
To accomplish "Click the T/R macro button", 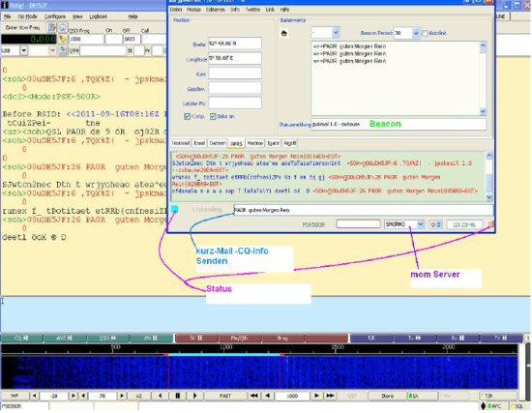I will (x=371, y=338).
